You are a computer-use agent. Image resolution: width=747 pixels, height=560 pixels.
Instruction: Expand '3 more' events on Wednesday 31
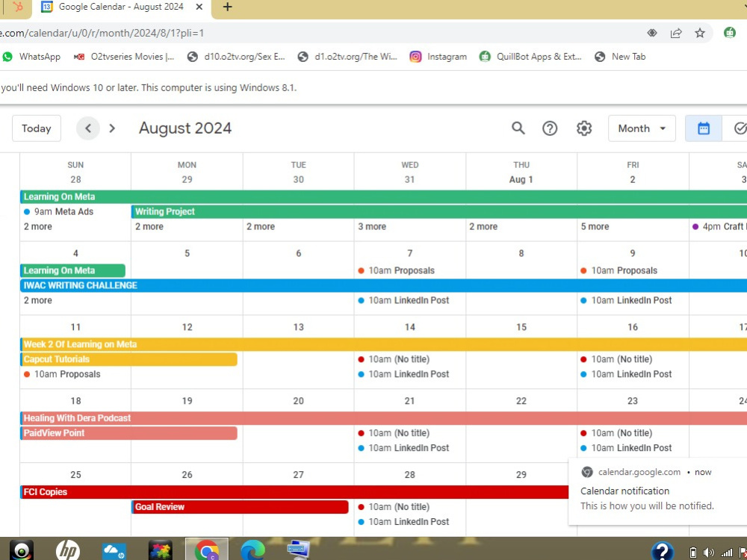click(x=372, y=227)
